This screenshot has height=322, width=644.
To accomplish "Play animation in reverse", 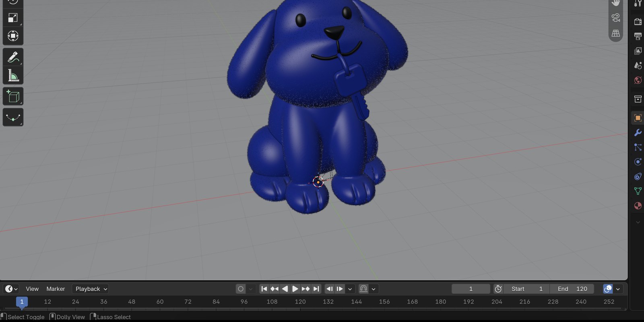I will click(x=285, y=289).
